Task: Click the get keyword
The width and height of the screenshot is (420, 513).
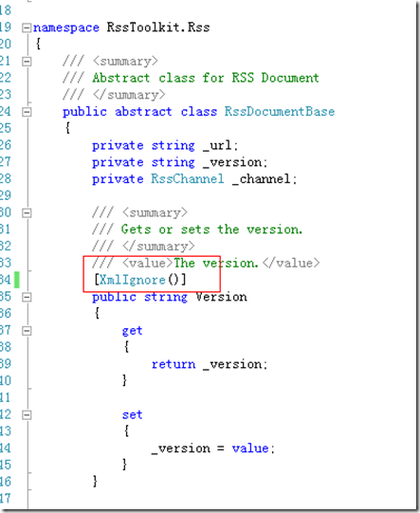Action: click(132, 330)
